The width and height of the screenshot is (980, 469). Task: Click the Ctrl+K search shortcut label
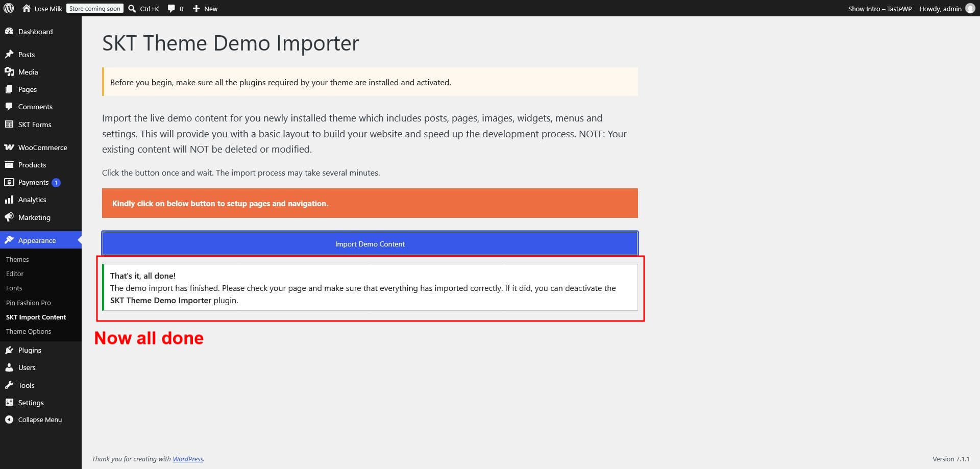[x=150, y=9]
